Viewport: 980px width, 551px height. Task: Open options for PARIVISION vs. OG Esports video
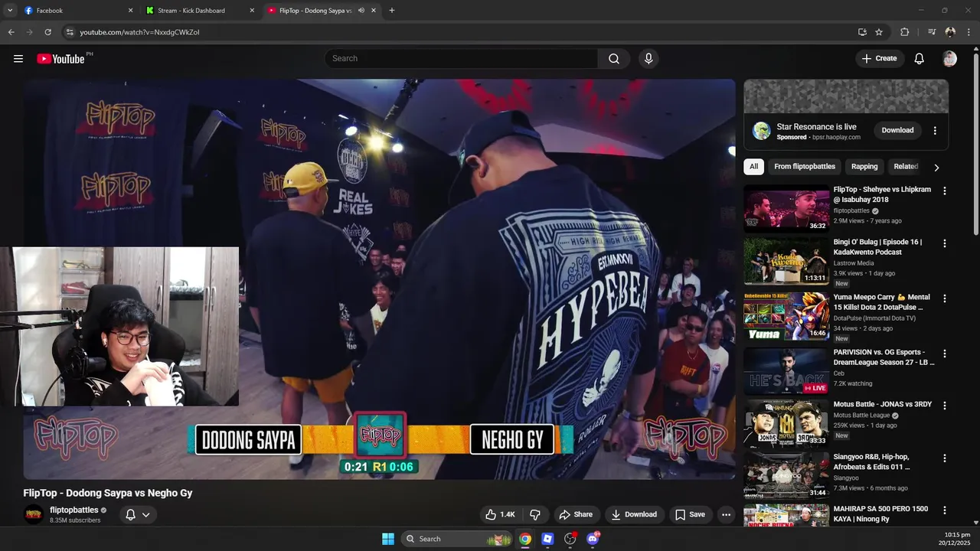944,354
